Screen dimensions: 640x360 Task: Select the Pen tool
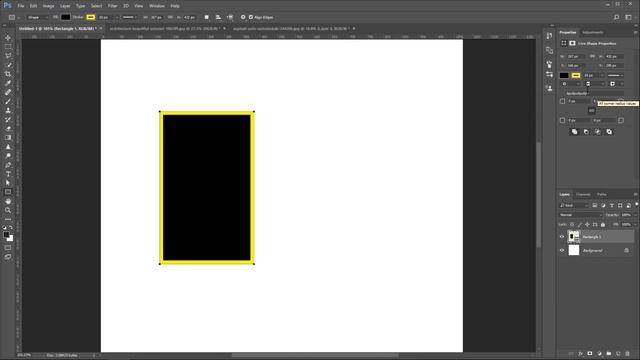(8, 165)
